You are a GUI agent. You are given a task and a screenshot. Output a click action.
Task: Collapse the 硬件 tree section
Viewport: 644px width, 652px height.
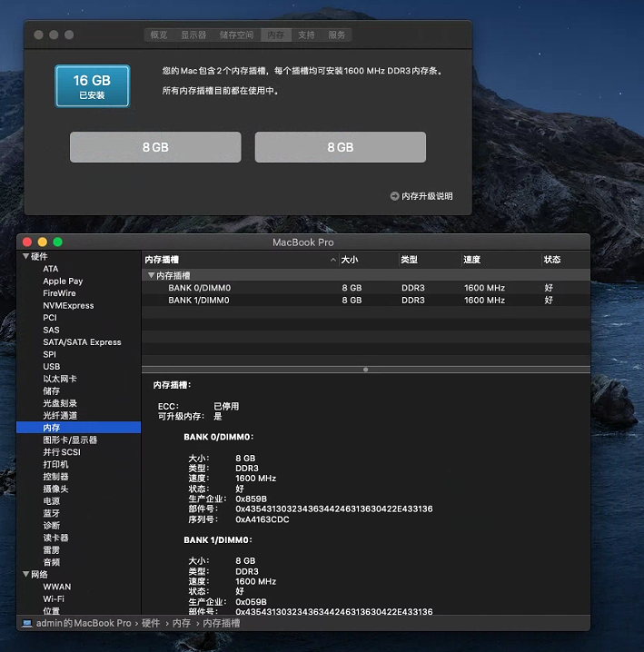coord(25,257)
